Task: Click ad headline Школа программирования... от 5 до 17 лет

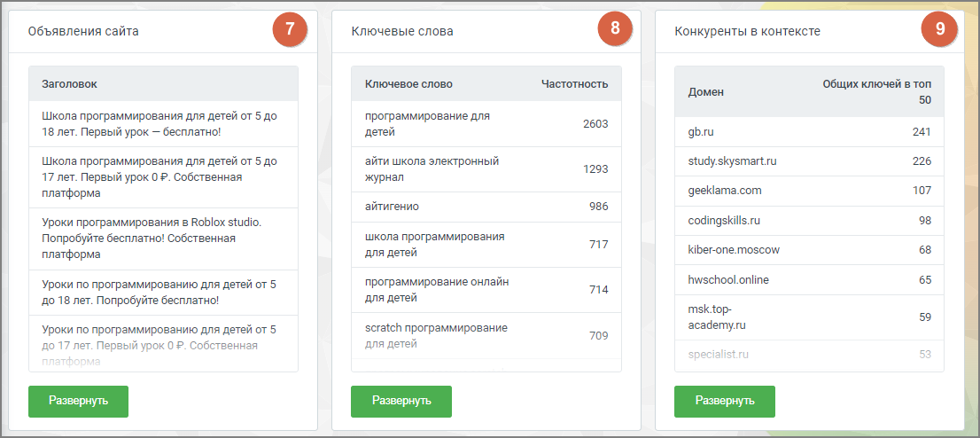Action: (x=159, y=177)
